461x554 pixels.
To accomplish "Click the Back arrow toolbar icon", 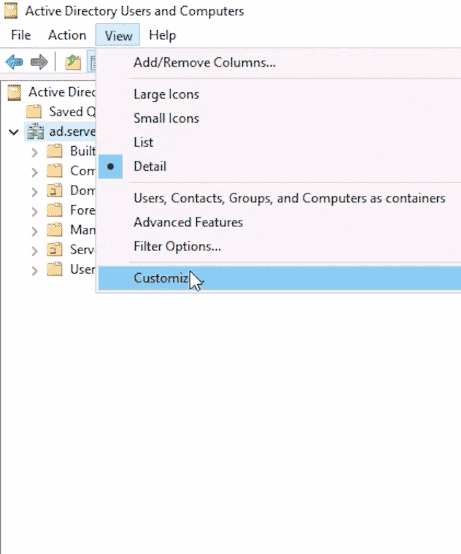I will click(14, 62).
